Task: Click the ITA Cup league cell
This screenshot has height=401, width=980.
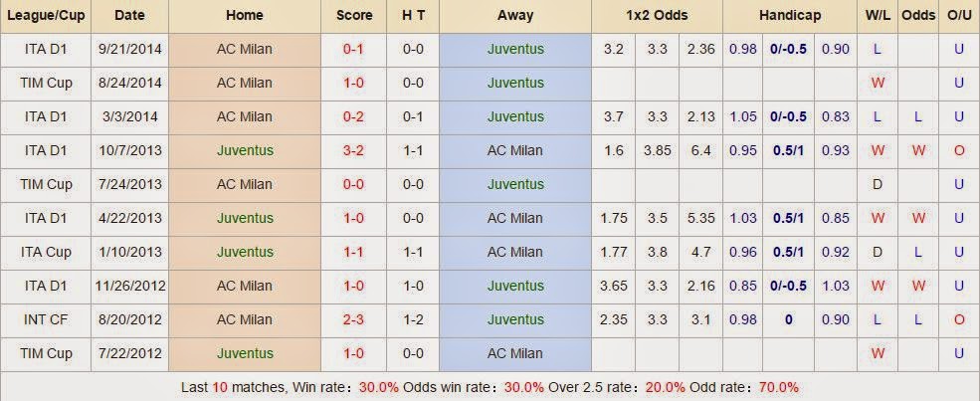Action: [x=46, y=253]
